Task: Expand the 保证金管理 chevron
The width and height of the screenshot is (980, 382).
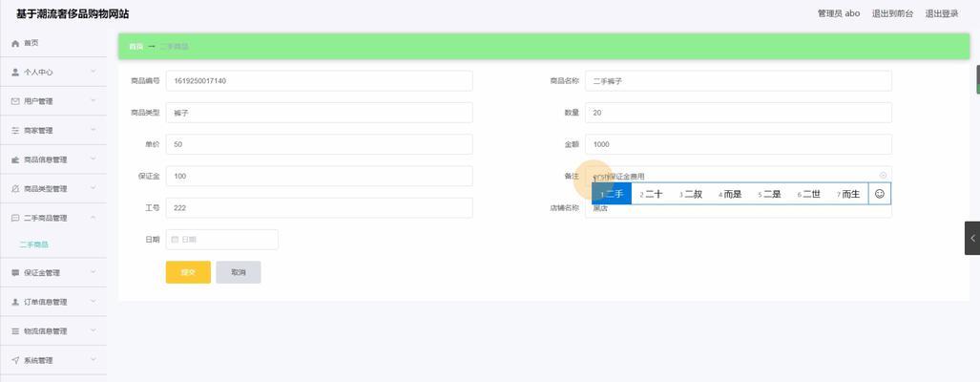Action: click(x=94, y=272)
